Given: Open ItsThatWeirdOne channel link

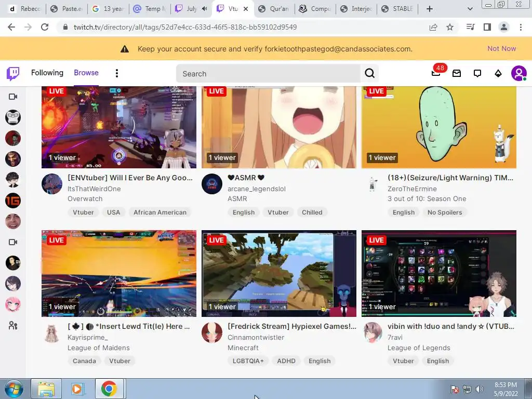Looking at the screenshot, I should pos(94,189).
